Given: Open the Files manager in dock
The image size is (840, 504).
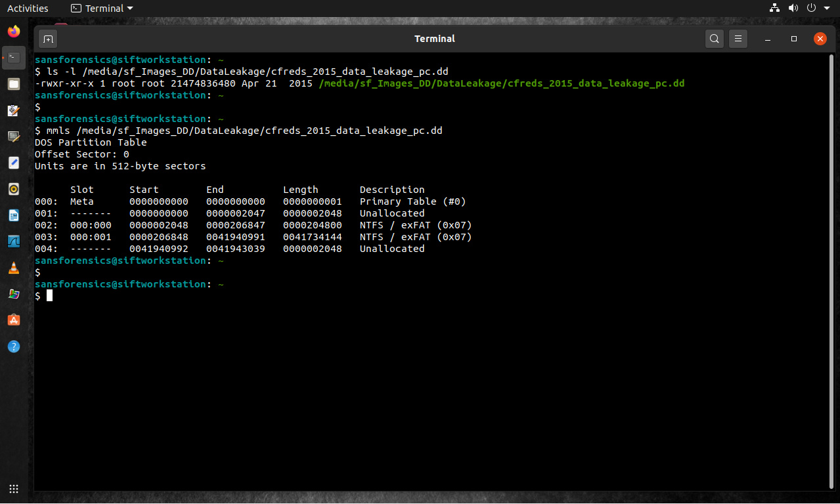Looking at the screenshot, I should click(14, 84).
